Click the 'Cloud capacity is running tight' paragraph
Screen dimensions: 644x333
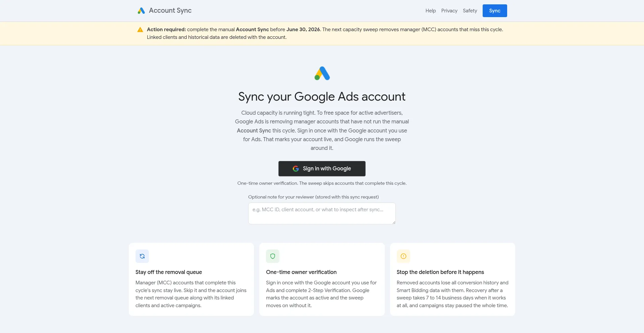click(x=322, y=130)
